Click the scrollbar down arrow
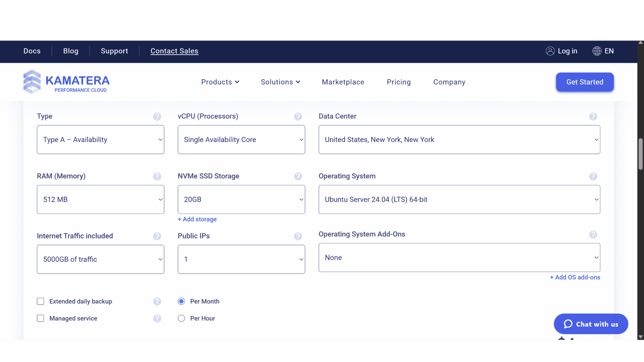The height and width of the screenshot is (362, 644). click(640, 337)
